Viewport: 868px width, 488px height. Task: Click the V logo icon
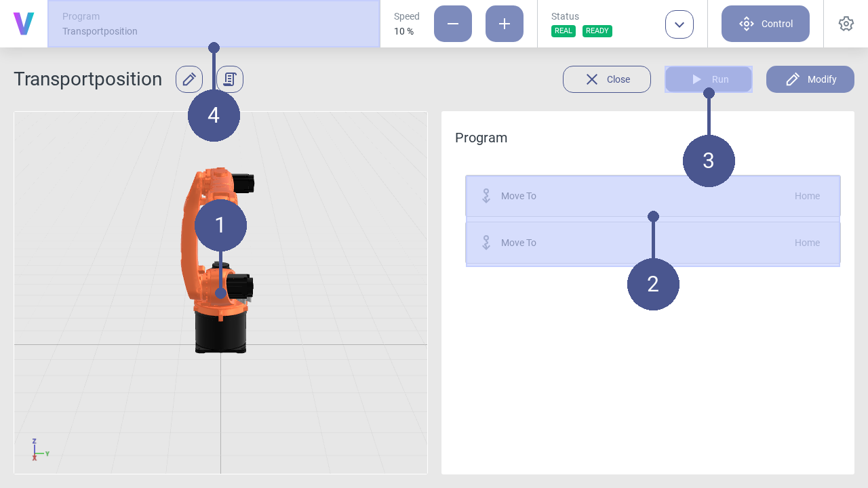click(x=24, y=24)
